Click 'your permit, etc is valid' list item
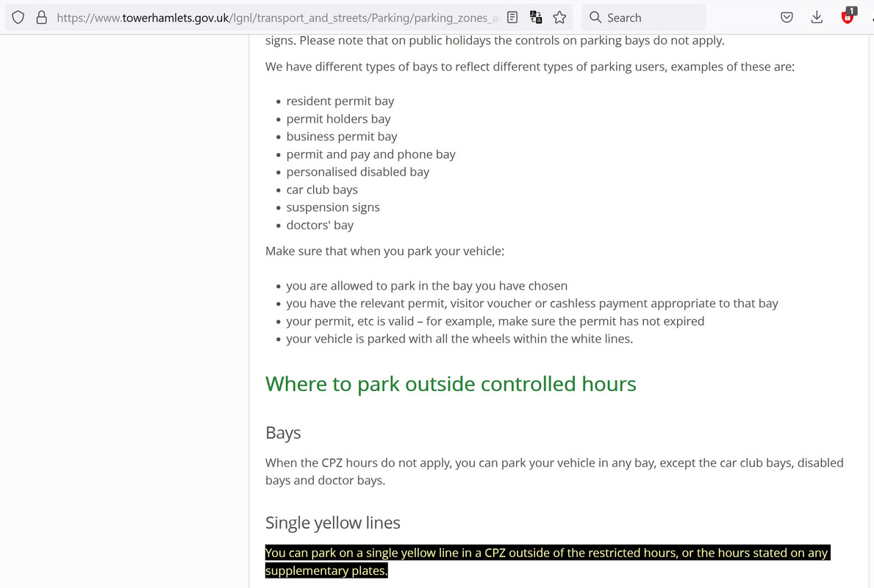874x588 pixels. tap(495, 322)
